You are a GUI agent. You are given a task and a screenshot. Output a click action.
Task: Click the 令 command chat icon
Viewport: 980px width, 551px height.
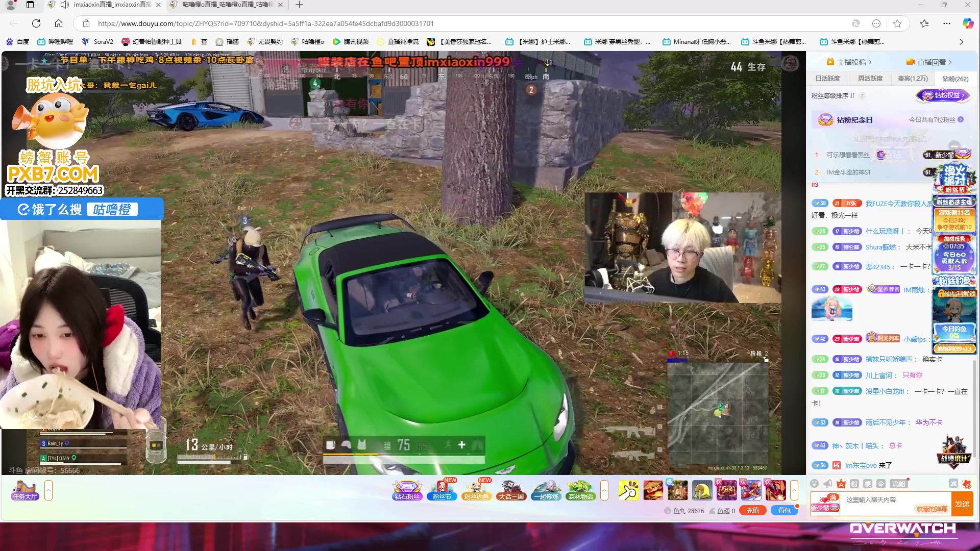tap(880, 484)
